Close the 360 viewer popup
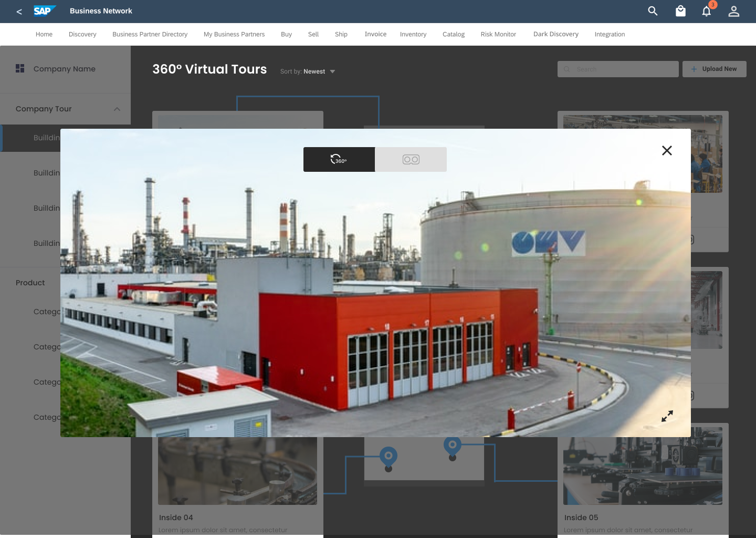The image size is (756, 538). (x=667, y=151)
